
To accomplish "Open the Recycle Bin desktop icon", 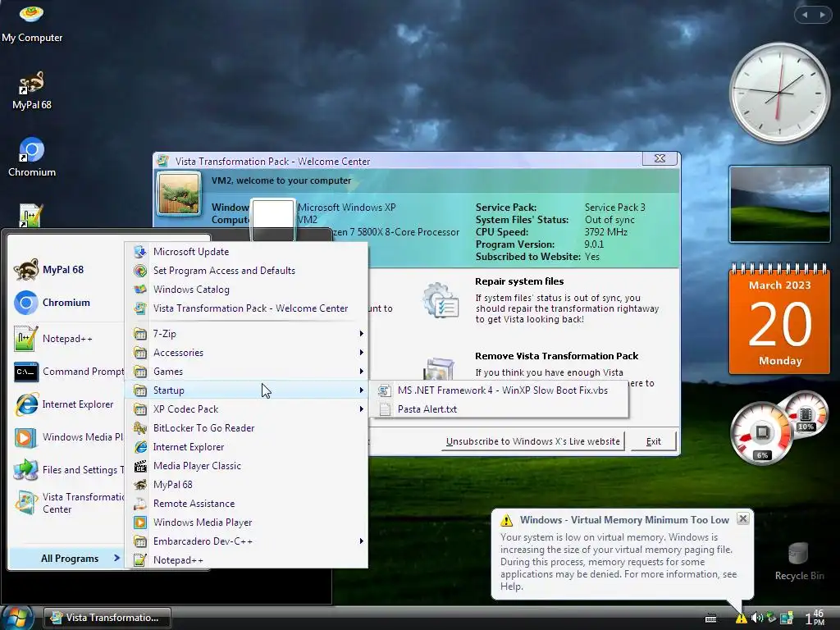I will [799, 561].
